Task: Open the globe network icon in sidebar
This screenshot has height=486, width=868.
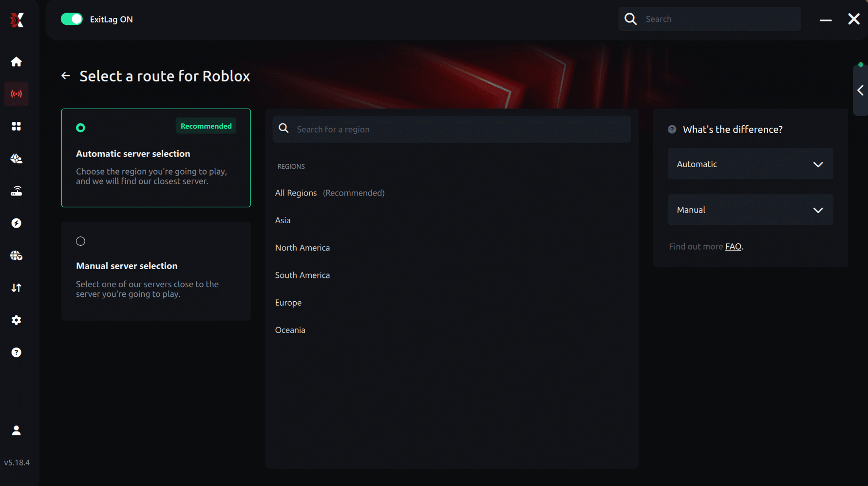Action: (16, 255)
